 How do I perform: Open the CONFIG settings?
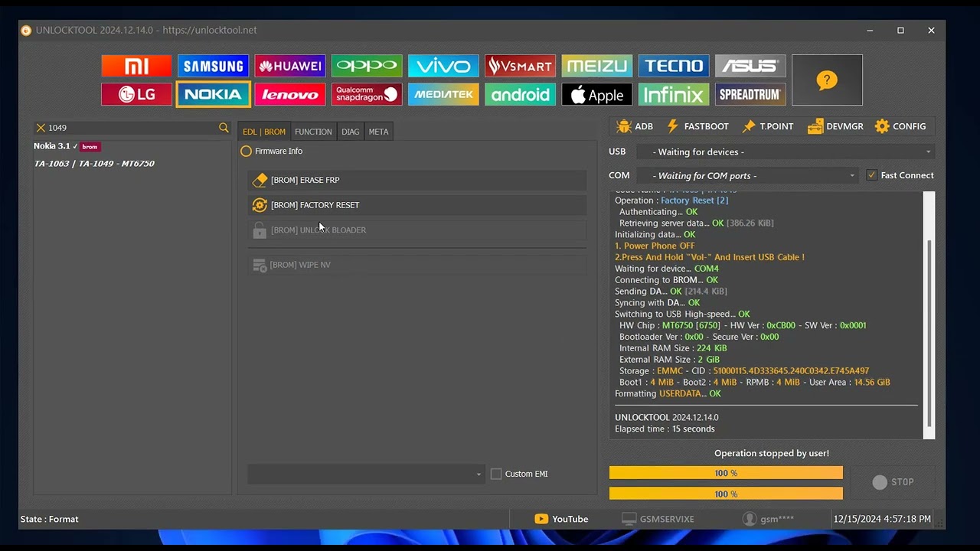click(x=900, y=126)
